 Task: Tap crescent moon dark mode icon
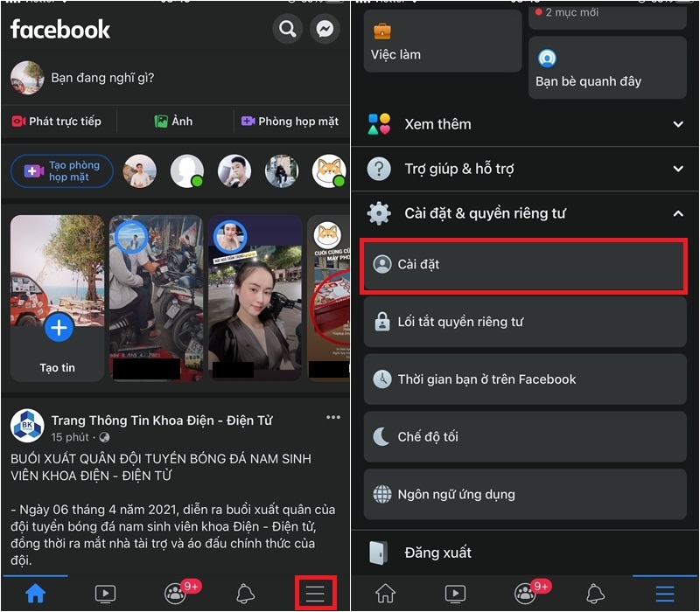tap(381, 436)
